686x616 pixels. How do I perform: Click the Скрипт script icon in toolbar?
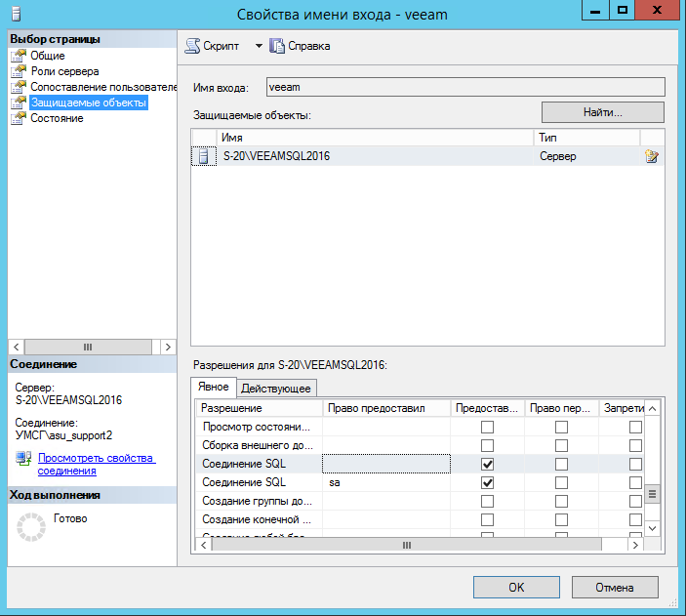(193, 46)
